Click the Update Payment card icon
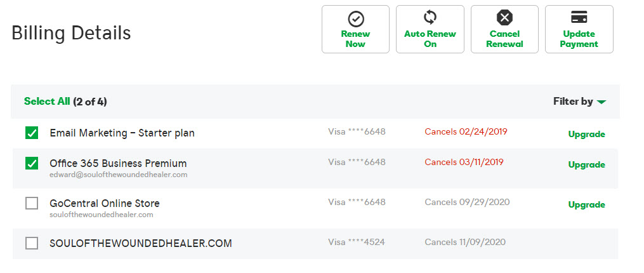Screen dimensions: 644x273 coord(579,17)
